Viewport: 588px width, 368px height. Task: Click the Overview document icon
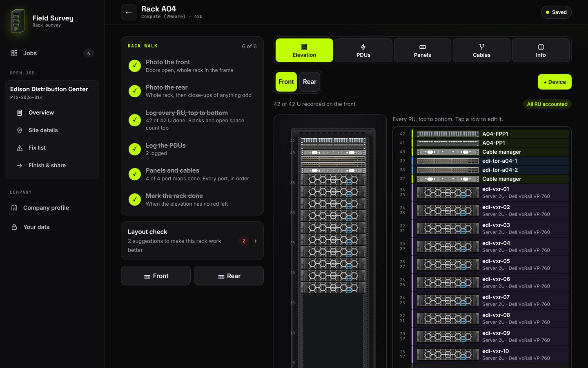[x=20, y=113]
